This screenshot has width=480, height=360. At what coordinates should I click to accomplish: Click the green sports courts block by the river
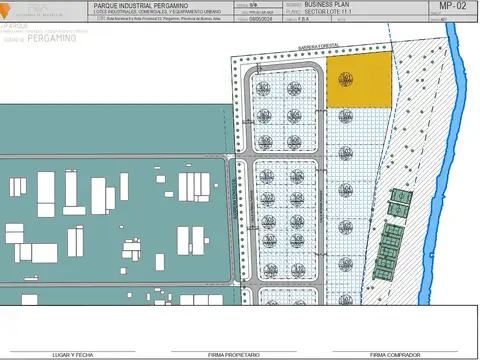(x=392, y=235)
